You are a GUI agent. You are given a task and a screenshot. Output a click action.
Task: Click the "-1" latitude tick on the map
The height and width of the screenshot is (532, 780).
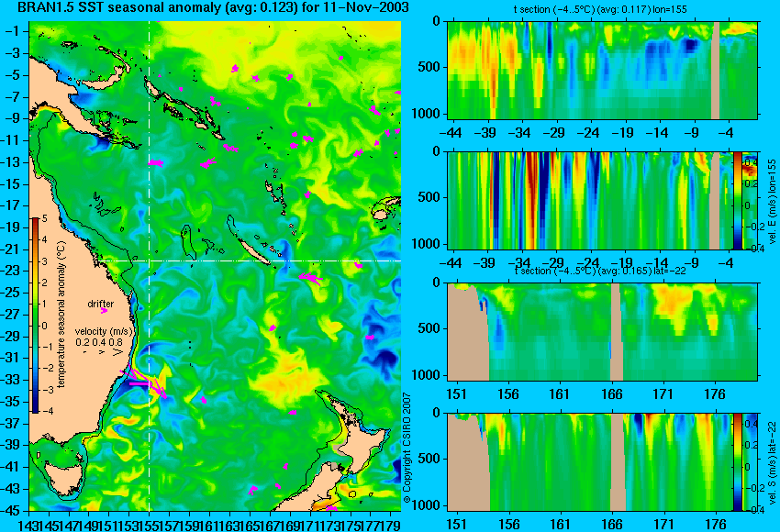(14, 31)
